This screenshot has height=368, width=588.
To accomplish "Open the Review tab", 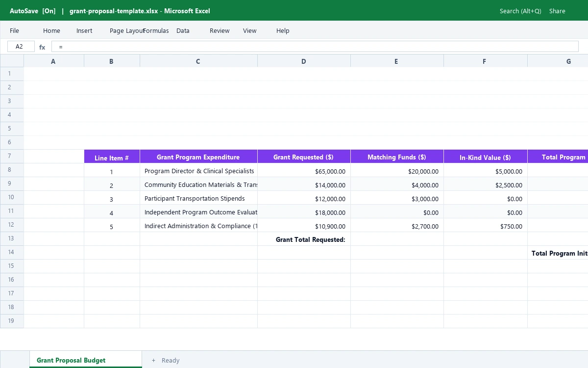I will click(220, 30).
